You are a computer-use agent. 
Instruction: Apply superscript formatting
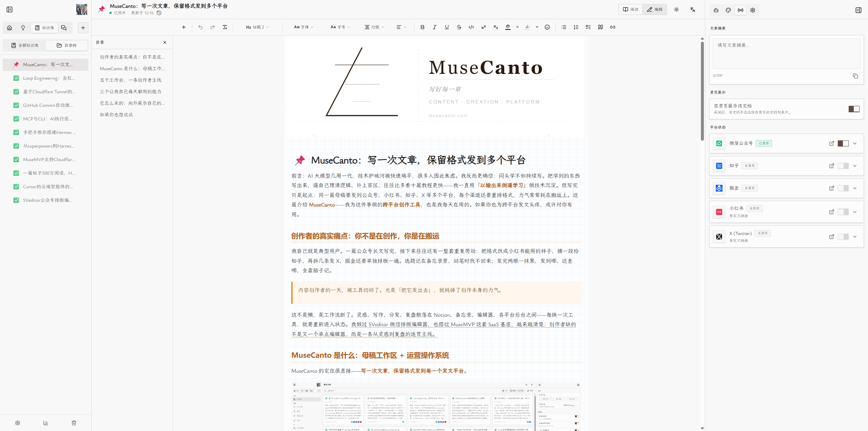coord(484,27)
